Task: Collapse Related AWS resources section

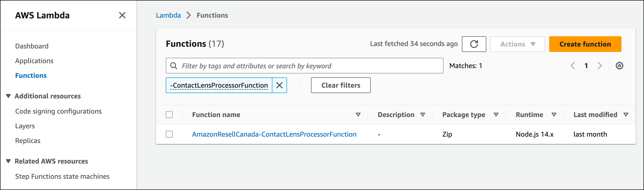Action: point(9,161)
